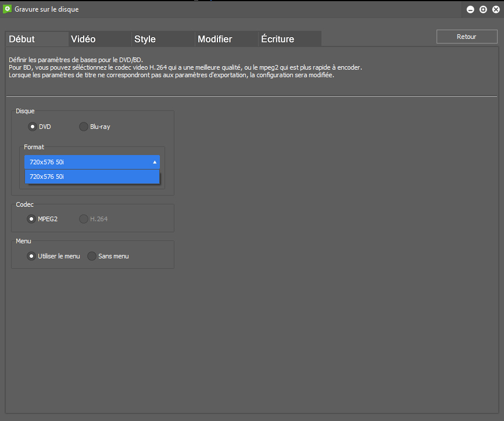The height and width of the screenshot is (421, 504).
Task: Open the Vidéo tab
Action: point(100,39)
